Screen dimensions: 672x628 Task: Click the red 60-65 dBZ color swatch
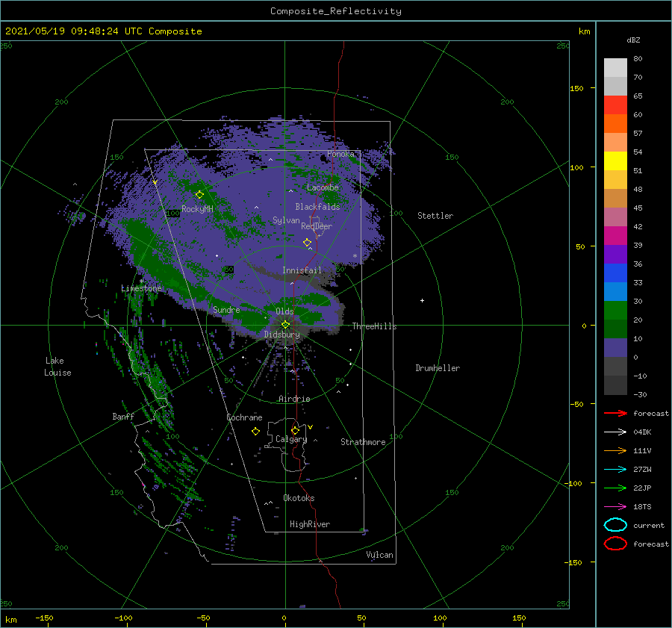[615, 105]
